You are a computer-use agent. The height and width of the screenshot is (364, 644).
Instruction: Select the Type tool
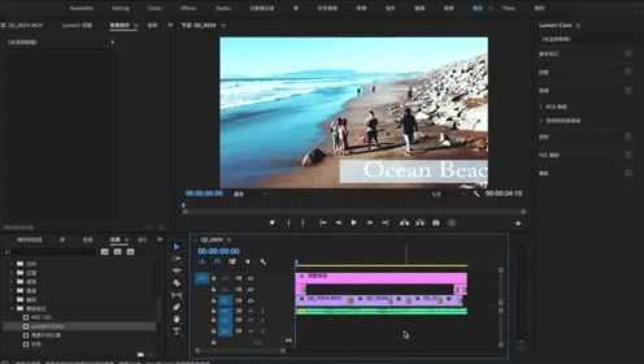(x=177, y=331)
